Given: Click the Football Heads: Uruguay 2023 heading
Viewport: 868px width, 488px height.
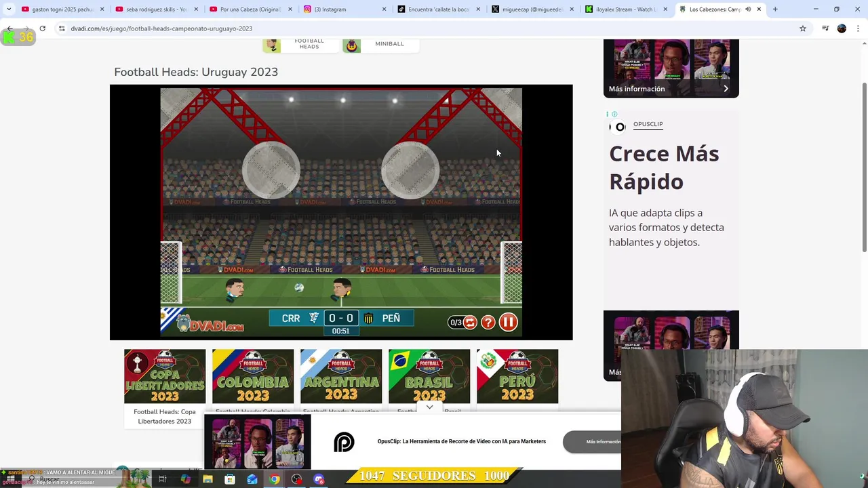Looking at the screenshot, I should tap(196, 72).
